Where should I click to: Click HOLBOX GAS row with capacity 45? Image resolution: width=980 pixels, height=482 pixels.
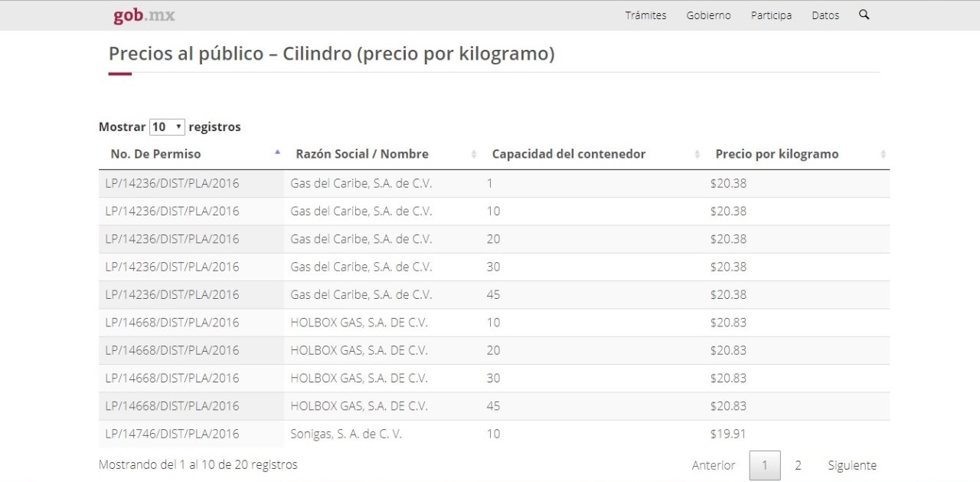click(x=358, y=406)
